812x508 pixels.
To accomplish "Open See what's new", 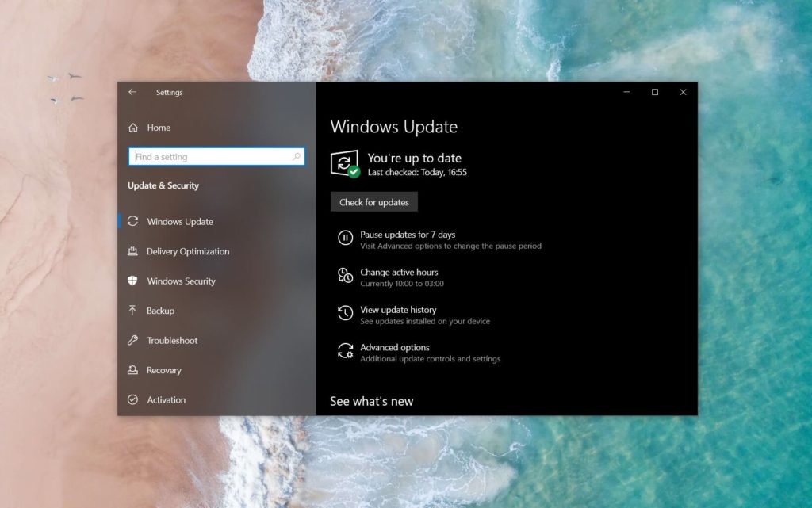I will coord(371,401).
